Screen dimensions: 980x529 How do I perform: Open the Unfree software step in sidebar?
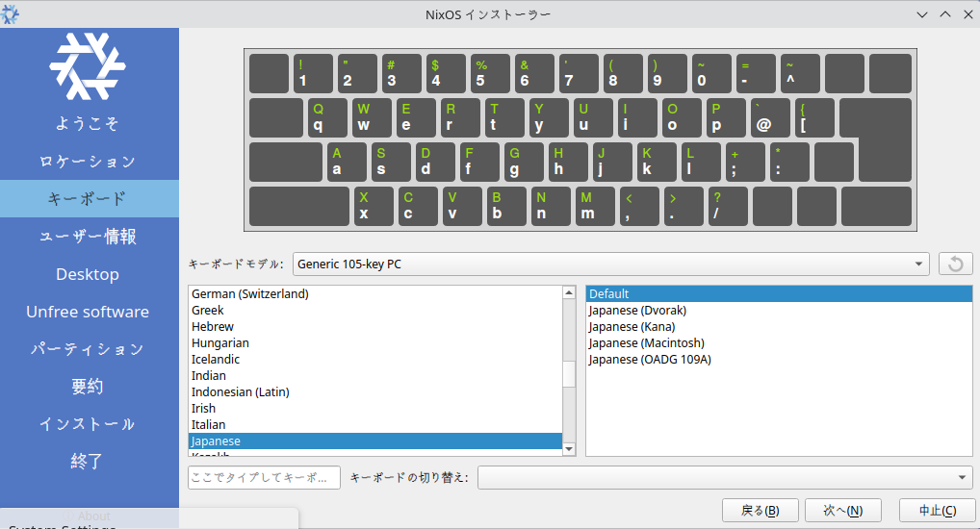tap(88, 311)
